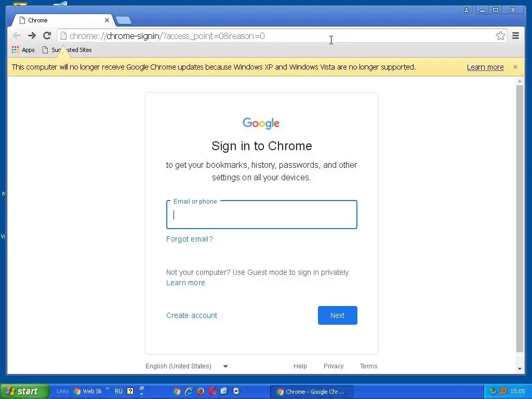Viewport: 532px width, 399px height.
Task: Launch Firefox from quick launch
Action: (x=201, y=392)
